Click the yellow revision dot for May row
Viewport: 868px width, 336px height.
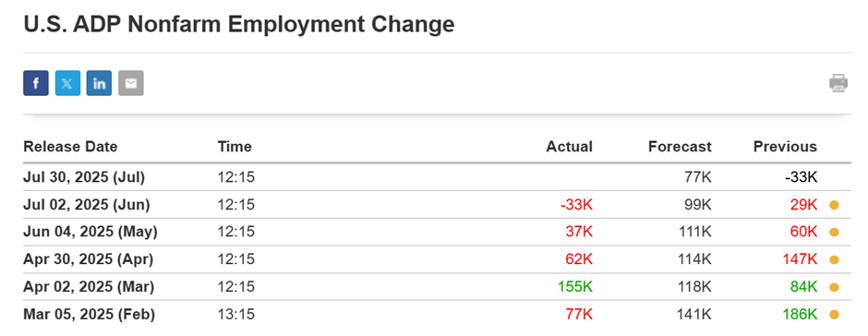[834, 233]
